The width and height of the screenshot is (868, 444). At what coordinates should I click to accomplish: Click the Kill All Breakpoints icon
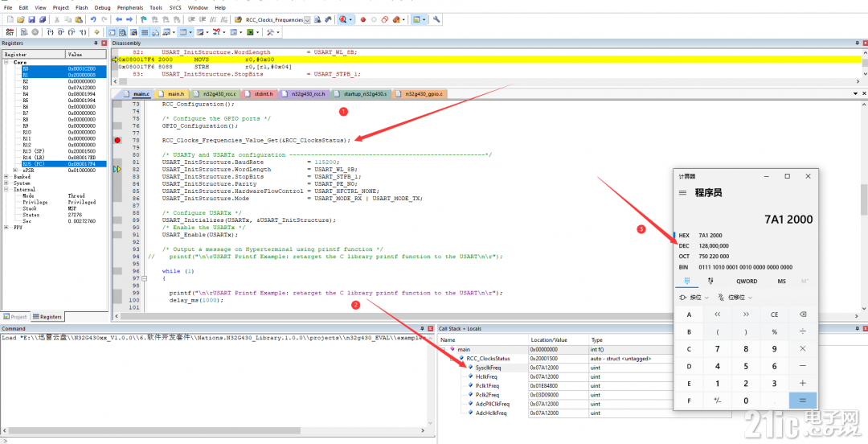tap(395, 19)
